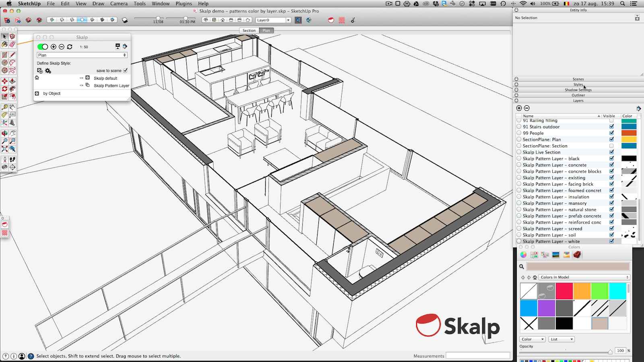Expand the Styles panel header
Viewport: 644px width, 362px height.
(578, 84)
